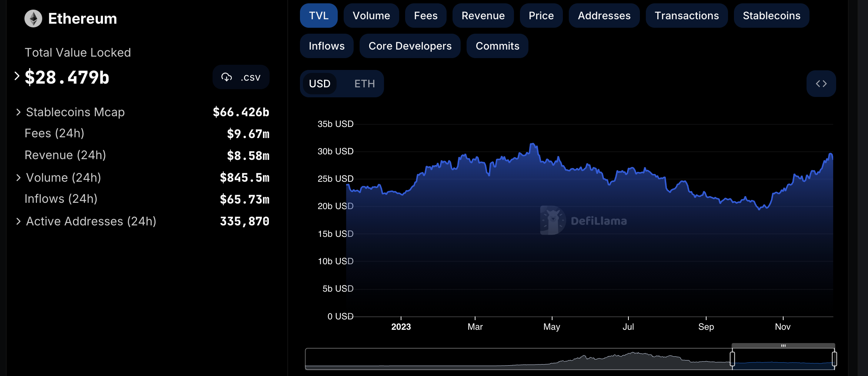Open the embed chart code icon
Image resolution: width=868 pixels, height=376 pixels.
[x=821, y=84]
